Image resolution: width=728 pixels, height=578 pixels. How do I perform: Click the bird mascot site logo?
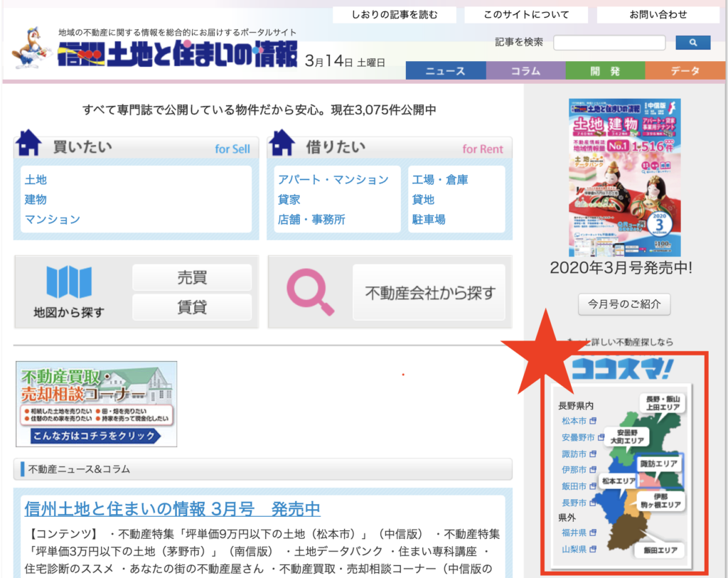point(31,48)
